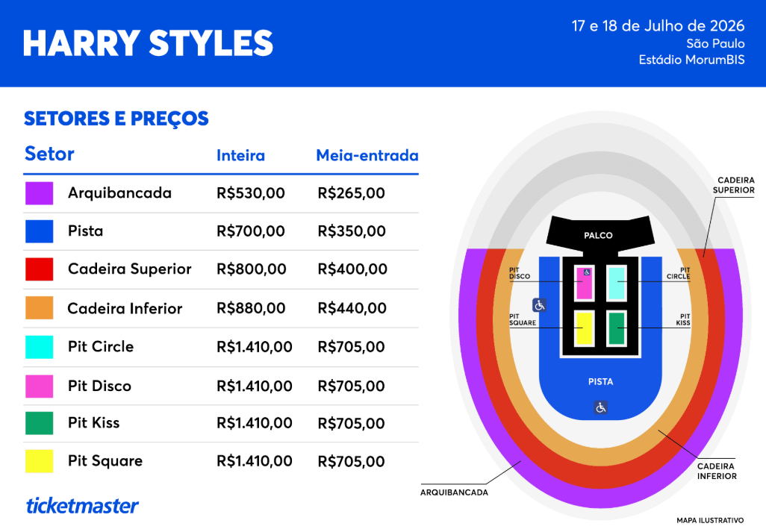Click the ticketmaster logo
The height and width of the screenshot is (532, 766).
click(x=82, y=505)
